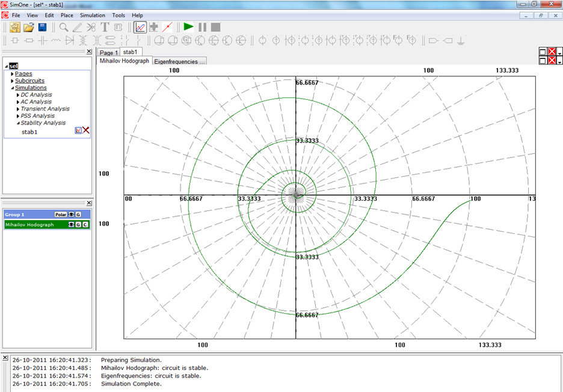Select the T text tool
This screenshot has height=392, width=563.
point(105,27)
